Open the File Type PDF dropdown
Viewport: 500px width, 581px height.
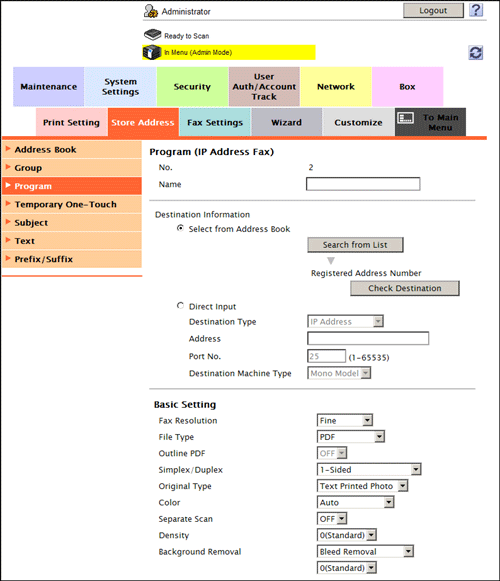(351, 436)
